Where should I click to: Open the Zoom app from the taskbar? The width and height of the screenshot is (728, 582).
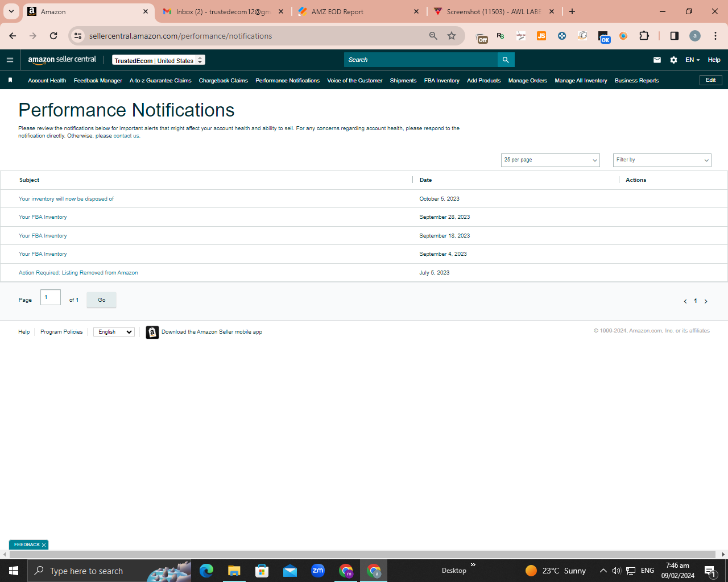[318, 571]
